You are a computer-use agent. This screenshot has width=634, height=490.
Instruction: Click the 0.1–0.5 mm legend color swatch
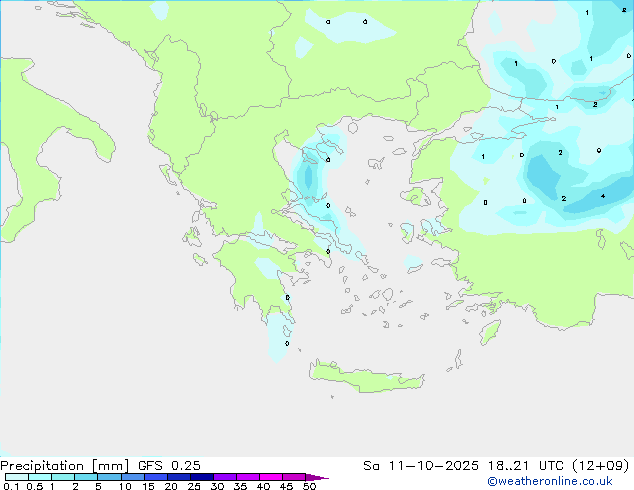tap(17, 477)
